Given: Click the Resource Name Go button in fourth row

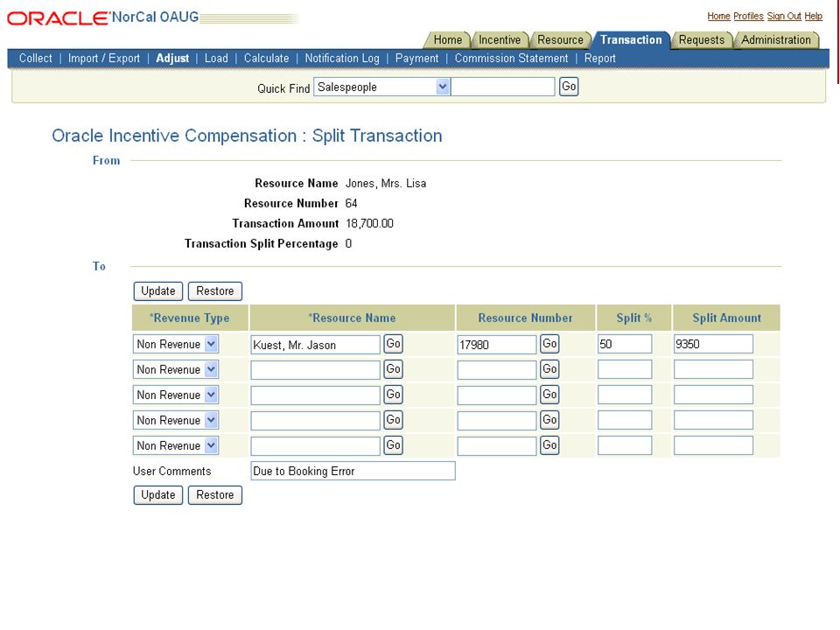Looking at the screenshot, I should [x=393, y=420].
